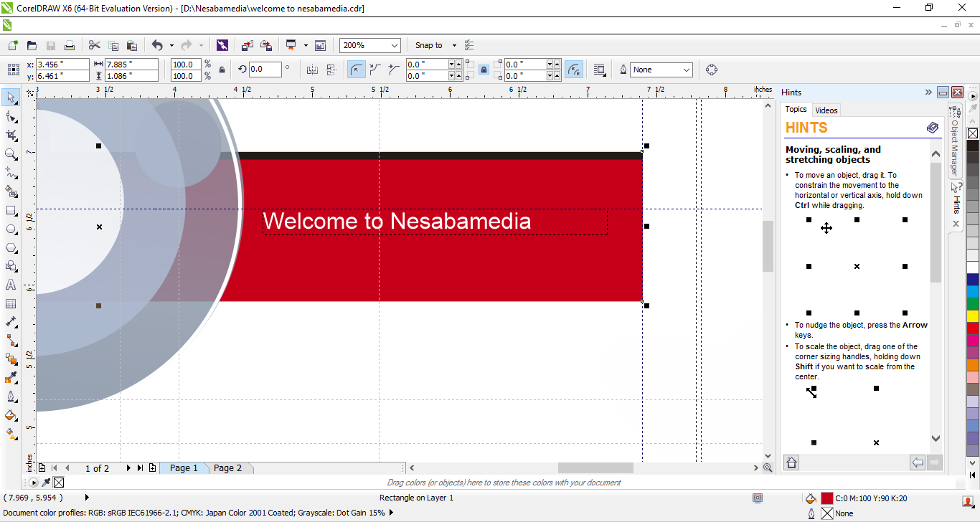Viewport: 980px width, 522px height.
Task: Toggle edit corners together lock
Action: click(x=484, y=70)
